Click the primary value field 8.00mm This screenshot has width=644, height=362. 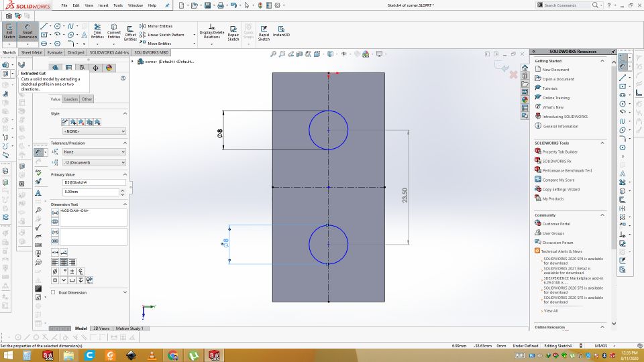point(91,192)
